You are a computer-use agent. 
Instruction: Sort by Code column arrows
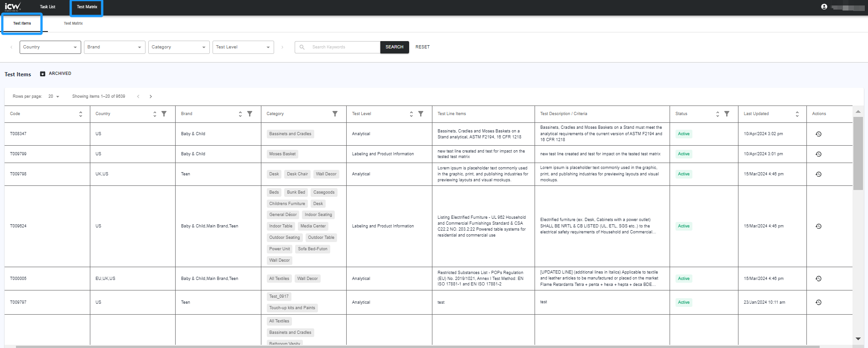[81, 114]
